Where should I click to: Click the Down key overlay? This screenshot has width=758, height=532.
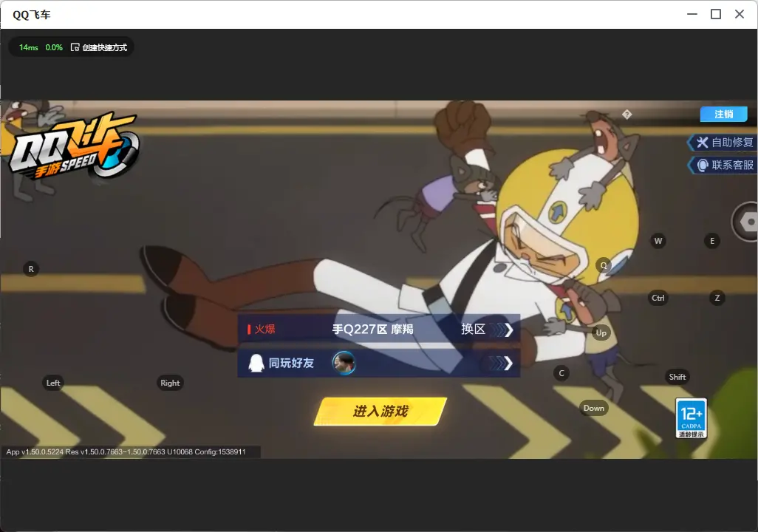tap(594, 408)
